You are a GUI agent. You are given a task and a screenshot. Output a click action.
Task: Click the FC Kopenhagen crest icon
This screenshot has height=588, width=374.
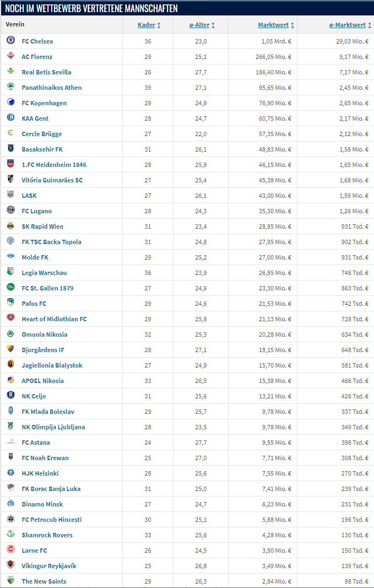pyautogui.click(x=10, y=101)
